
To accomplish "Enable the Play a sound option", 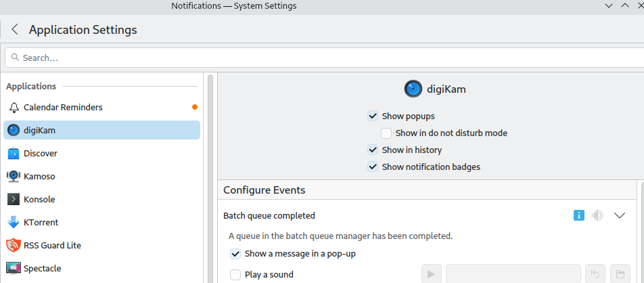I will pyautogui.click(x=235, y=274).
